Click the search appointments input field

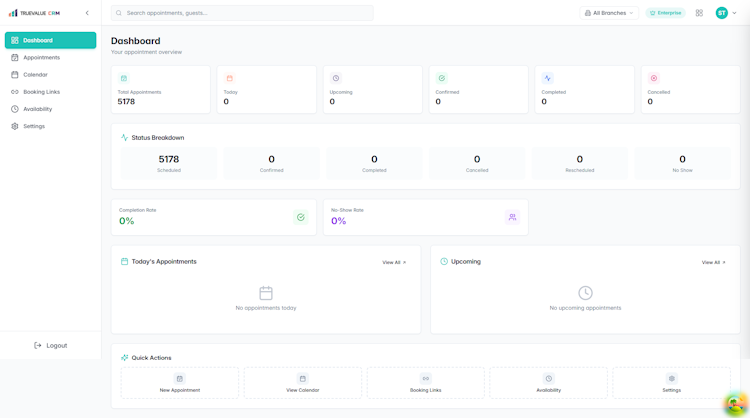242,13
